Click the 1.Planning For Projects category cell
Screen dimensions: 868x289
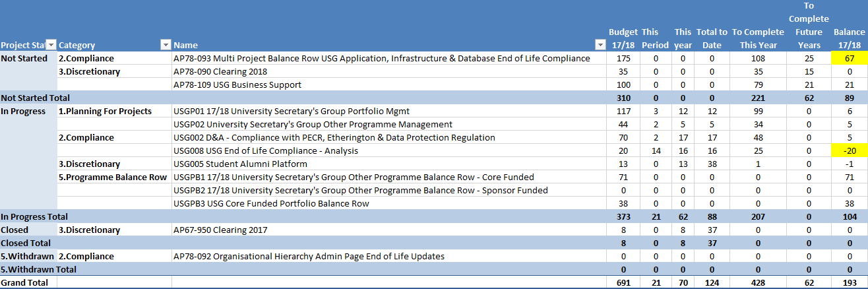pyautogui.click(x=105, y=111)
